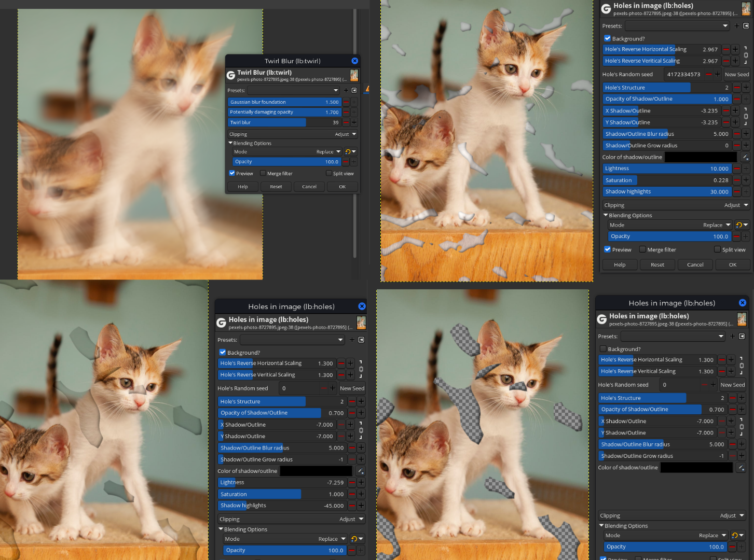Uncheck Background? in Lightness -7.259 Holes dialog

coord(223,353)
